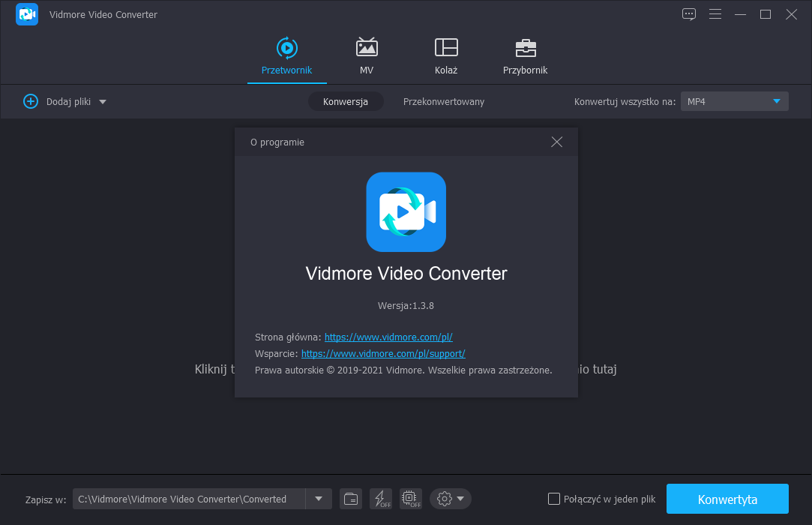812x525 pixels.
Task: Open the Kolaż collage tab
Action: (446, 56)
